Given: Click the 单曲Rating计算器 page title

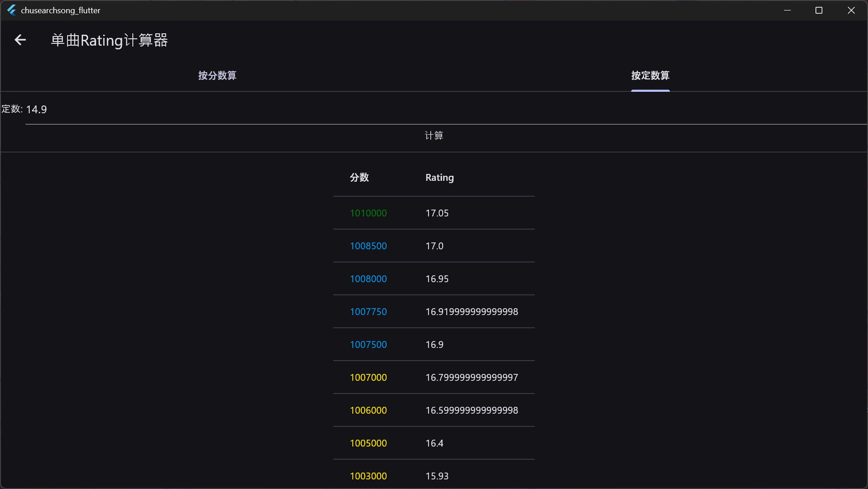Looking at the screenshot, I should tap(109, 40).
